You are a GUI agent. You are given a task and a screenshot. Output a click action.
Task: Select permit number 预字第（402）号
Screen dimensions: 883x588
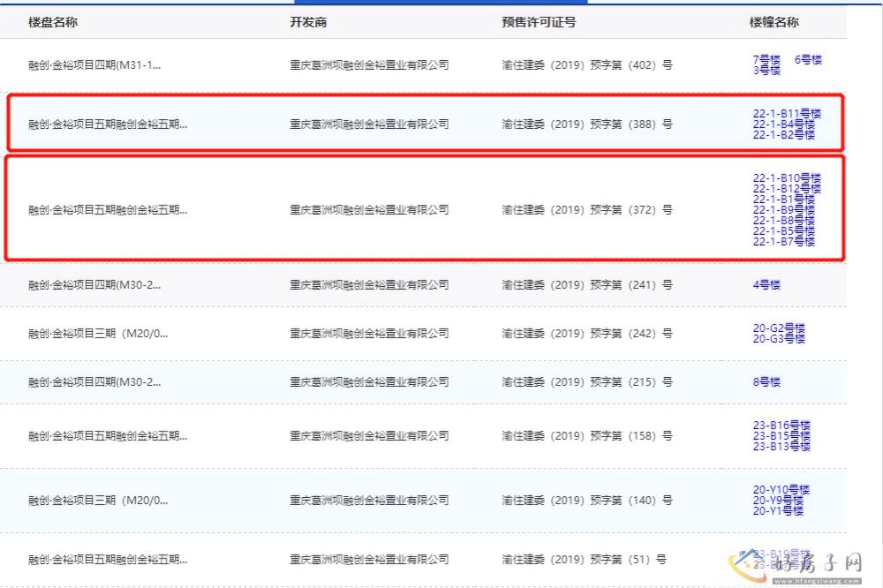587,65
